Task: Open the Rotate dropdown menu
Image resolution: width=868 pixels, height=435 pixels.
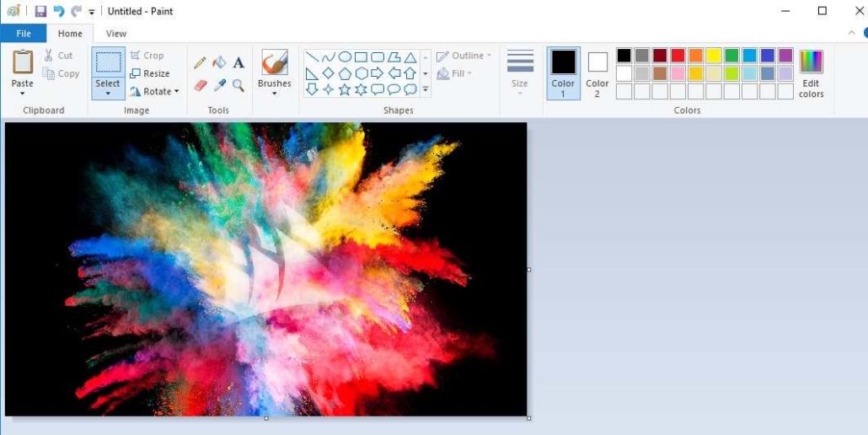Action: tap(155, 91)
